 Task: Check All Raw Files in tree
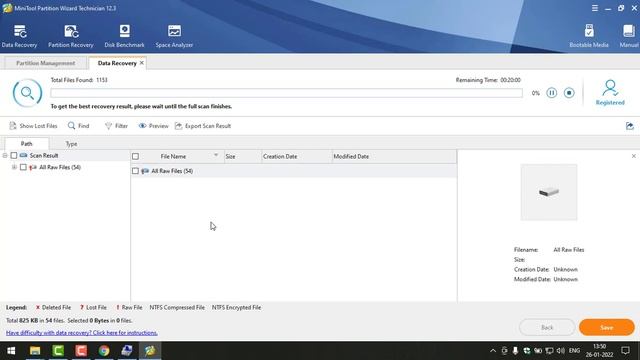point(23,167)
